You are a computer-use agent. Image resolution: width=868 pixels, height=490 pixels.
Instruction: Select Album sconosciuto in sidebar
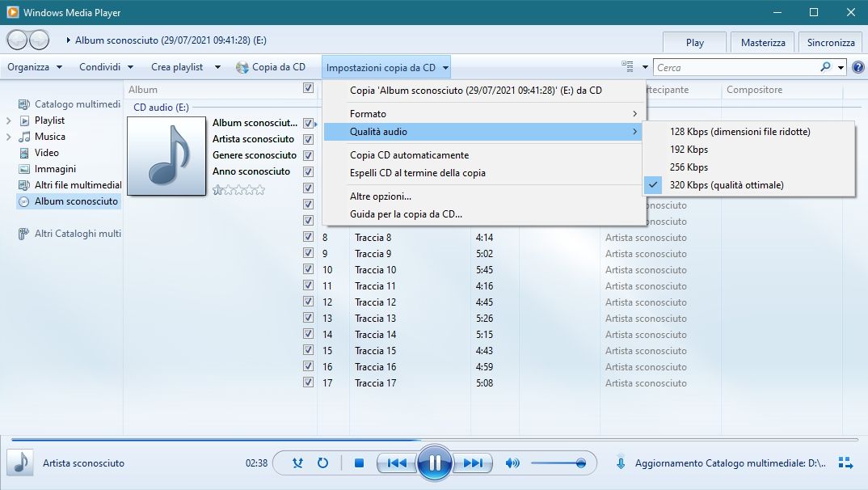(x=69, y=201)
